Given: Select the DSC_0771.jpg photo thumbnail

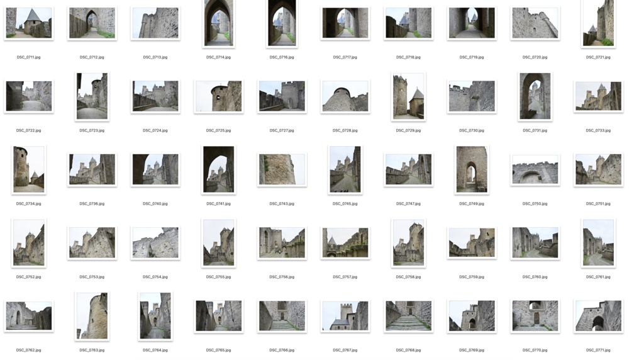Looking at the screenshot, I should pos(599,315).
